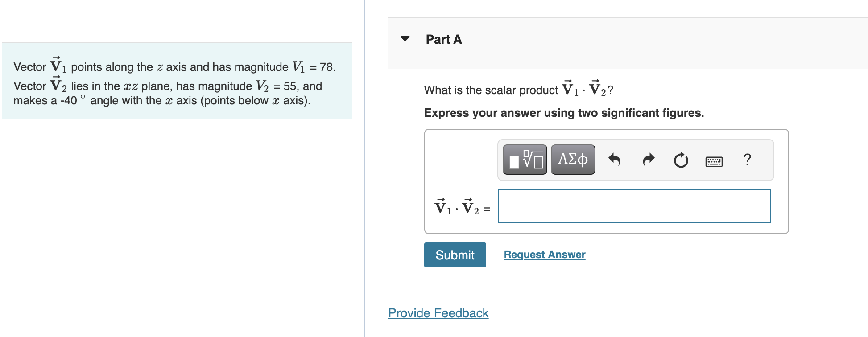Select the square-root template button
This screenshot has height=337, width=868.
coord(525,159)
